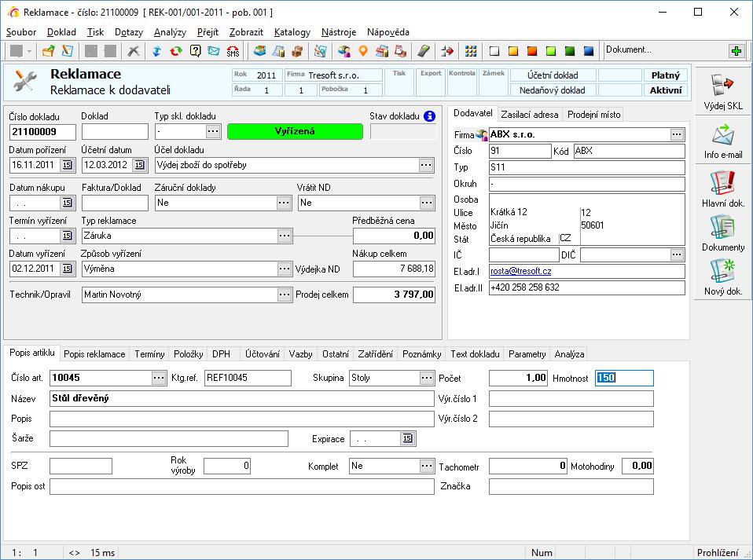Click the person with globe toolbar icon
The height and width of the screenshot is (560, 753).
tap(343, 51)
